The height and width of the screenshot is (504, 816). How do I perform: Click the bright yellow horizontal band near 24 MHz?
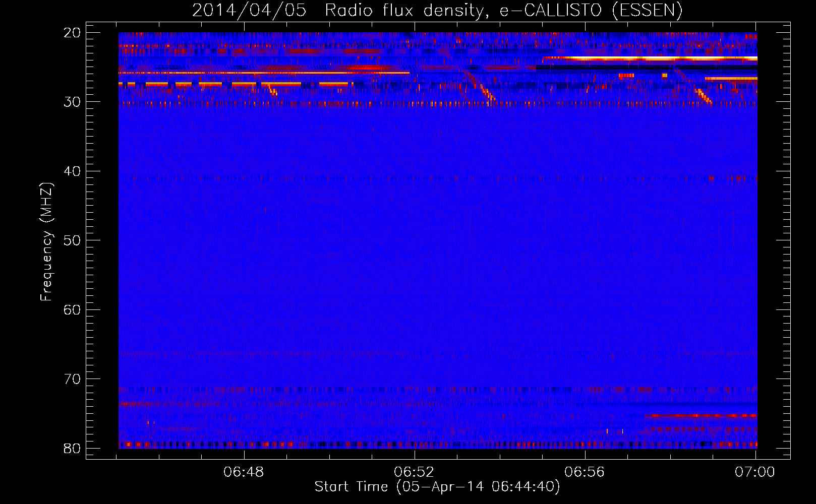pos(651,58)
